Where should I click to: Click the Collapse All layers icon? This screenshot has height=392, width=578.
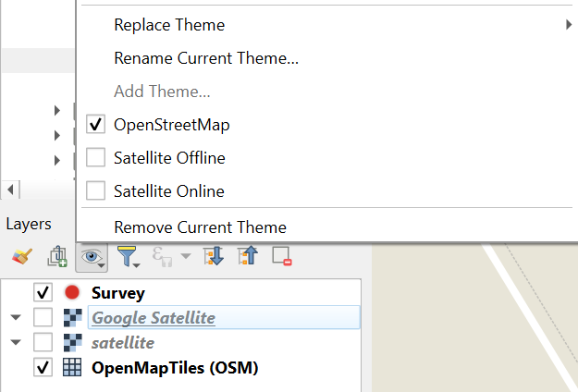[x=248, y=256]
